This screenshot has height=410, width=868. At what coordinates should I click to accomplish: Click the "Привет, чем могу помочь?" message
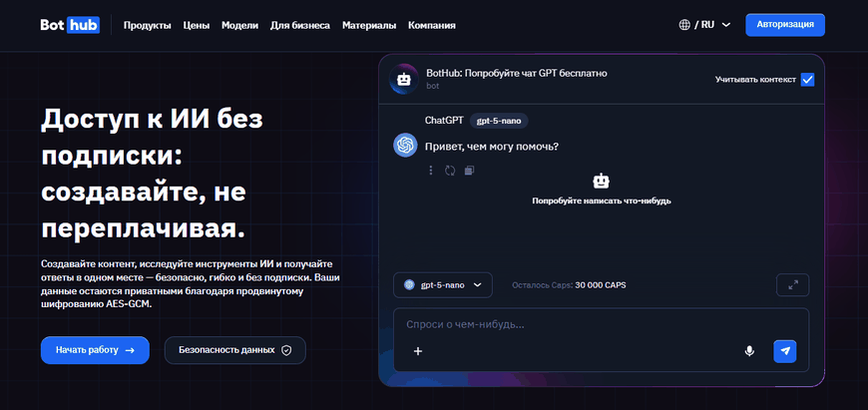click(x=492, y=147)
